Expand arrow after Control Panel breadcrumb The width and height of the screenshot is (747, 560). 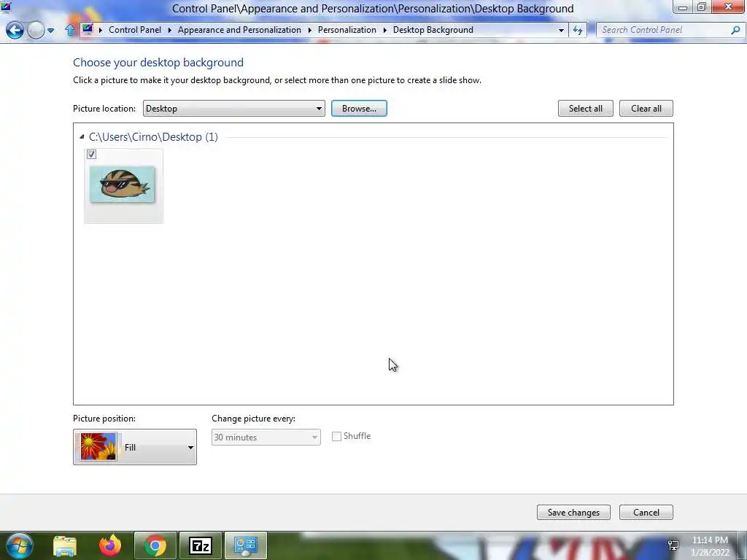coord(169,30)
